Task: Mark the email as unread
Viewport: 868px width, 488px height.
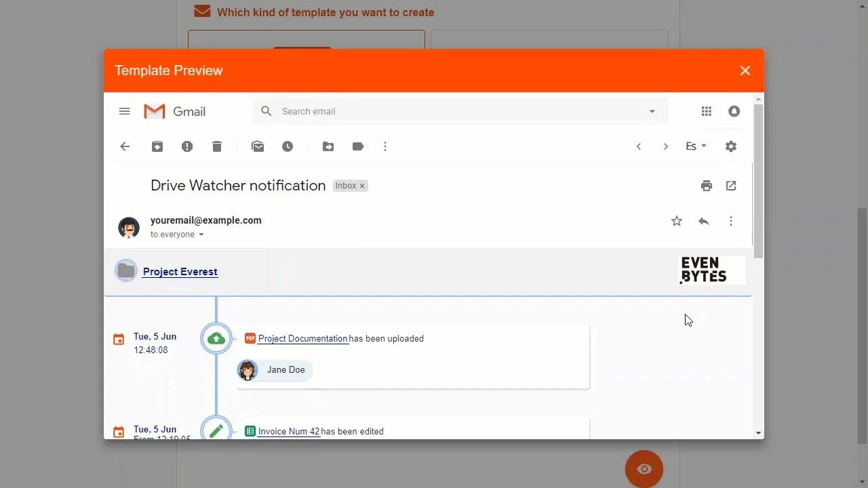Action: 258,146
